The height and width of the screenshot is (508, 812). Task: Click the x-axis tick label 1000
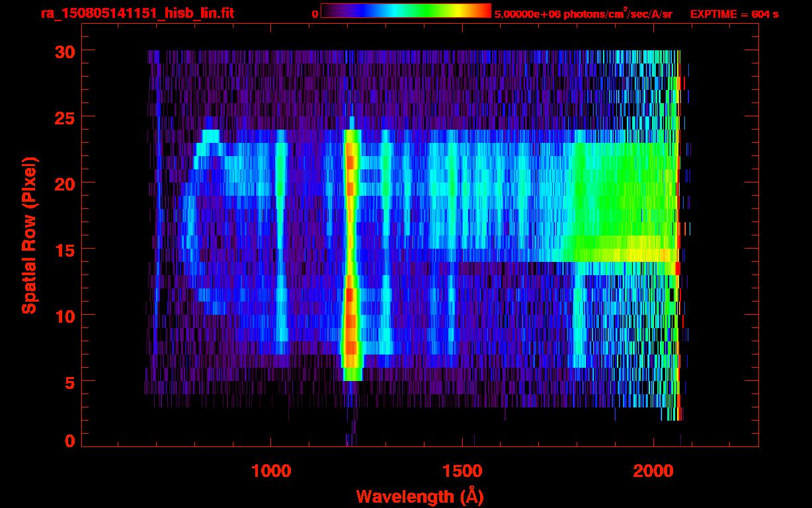tap(271, 471)
